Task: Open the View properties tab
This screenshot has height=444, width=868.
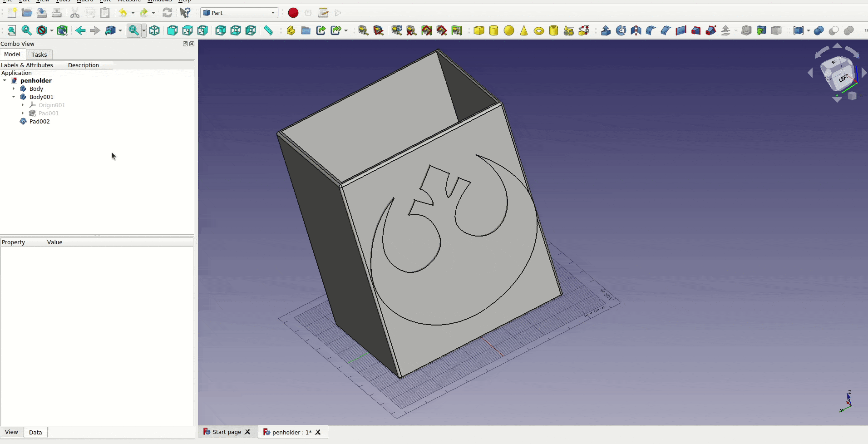Action: tap(11, 432)
